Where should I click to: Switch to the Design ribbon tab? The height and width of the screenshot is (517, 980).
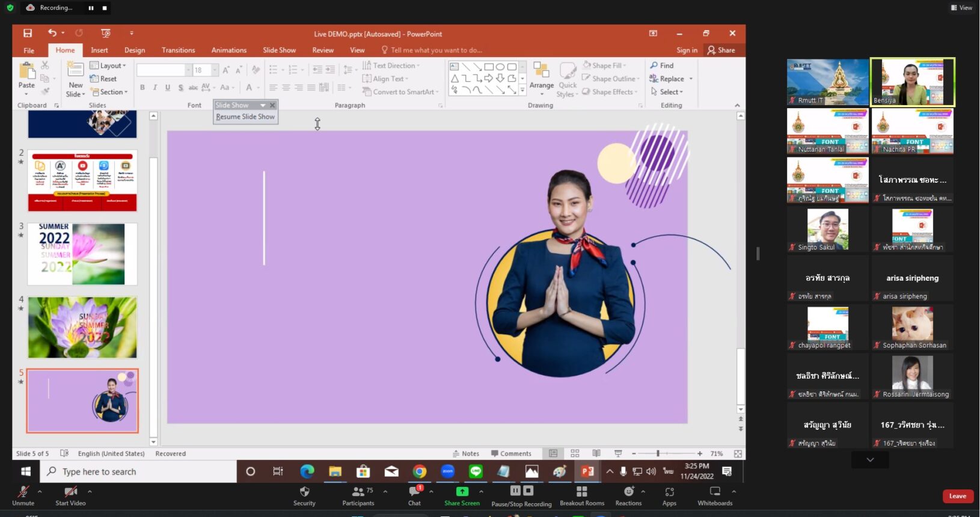click(x=135, y=50)
